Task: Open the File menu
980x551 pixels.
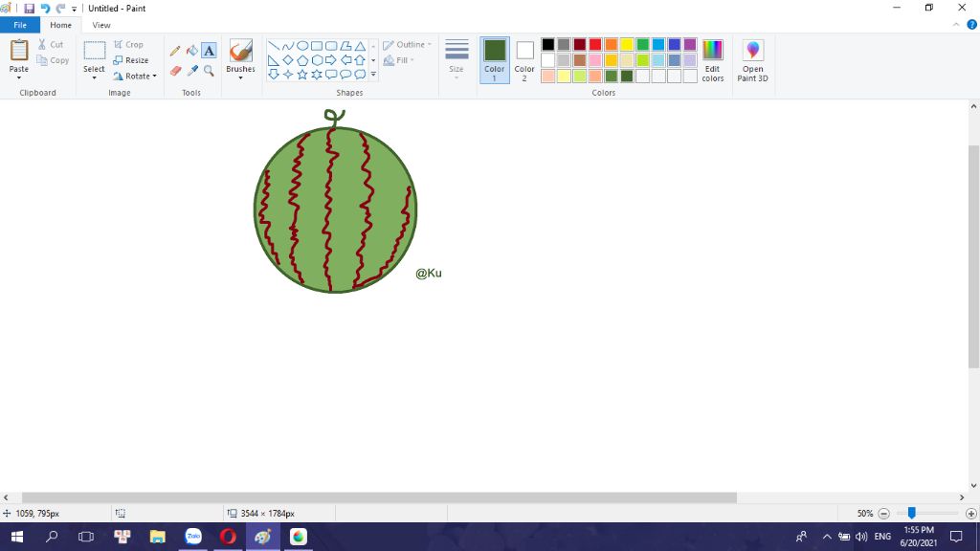Action: point(20,25)
